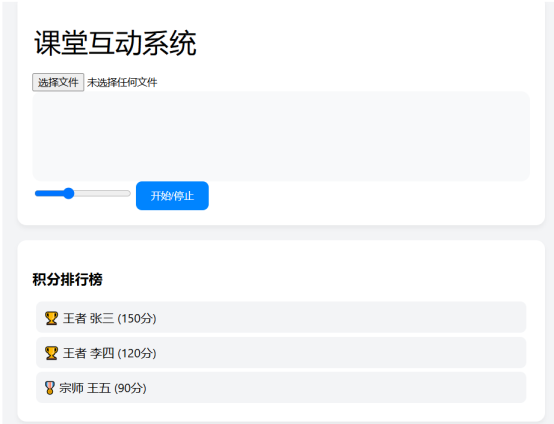554x424 pixels.
Task: Click the trophy icon next to 张三
Action: point(51,318)
